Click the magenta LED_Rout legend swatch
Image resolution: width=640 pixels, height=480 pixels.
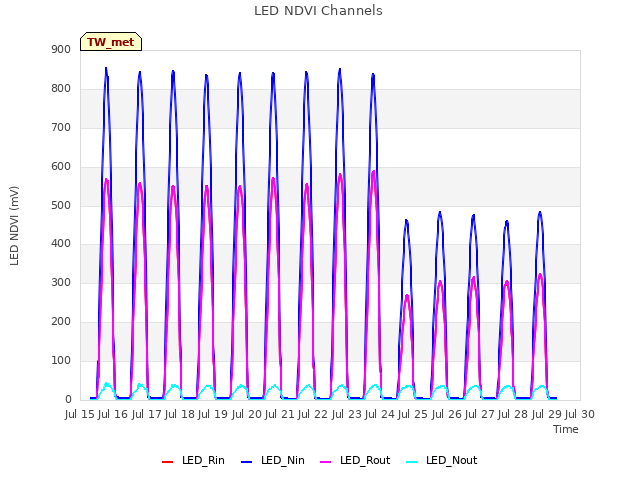tap(326, 462)
